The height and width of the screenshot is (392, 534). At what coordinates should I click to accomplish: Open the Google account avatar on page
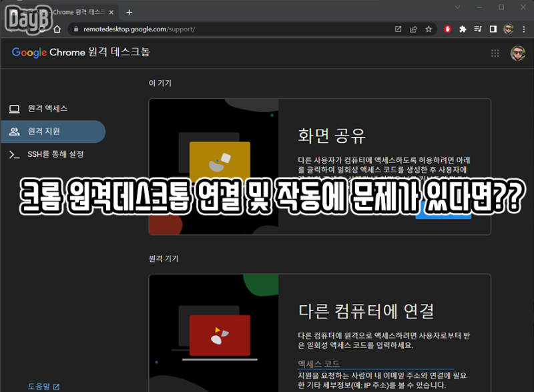(x=518, y=53)
